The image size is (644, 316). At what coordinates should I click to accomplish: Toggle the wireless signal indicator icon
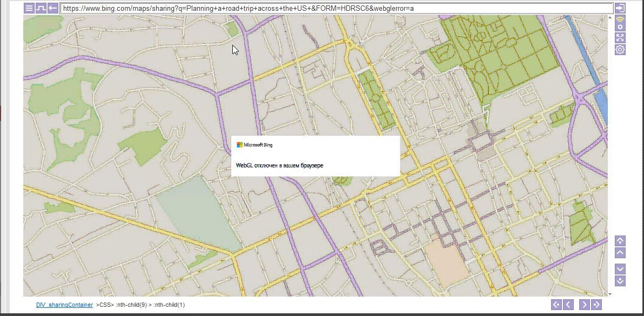[620, 23]
